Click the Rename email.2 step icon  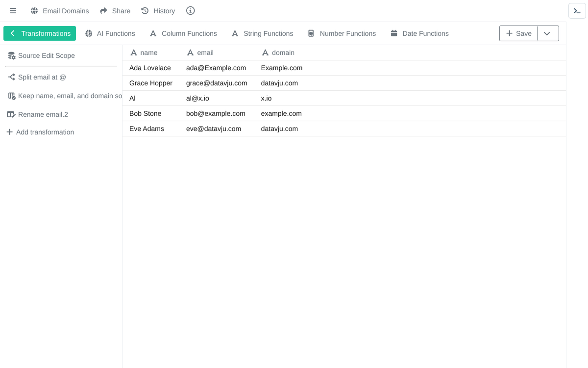tap(11, 114)
